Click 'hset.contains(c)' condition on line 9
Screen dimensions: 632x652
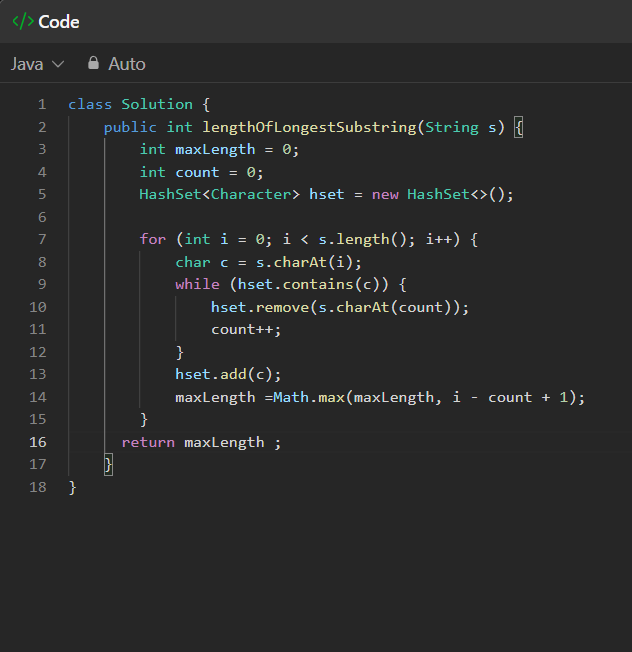click(309, 284)
